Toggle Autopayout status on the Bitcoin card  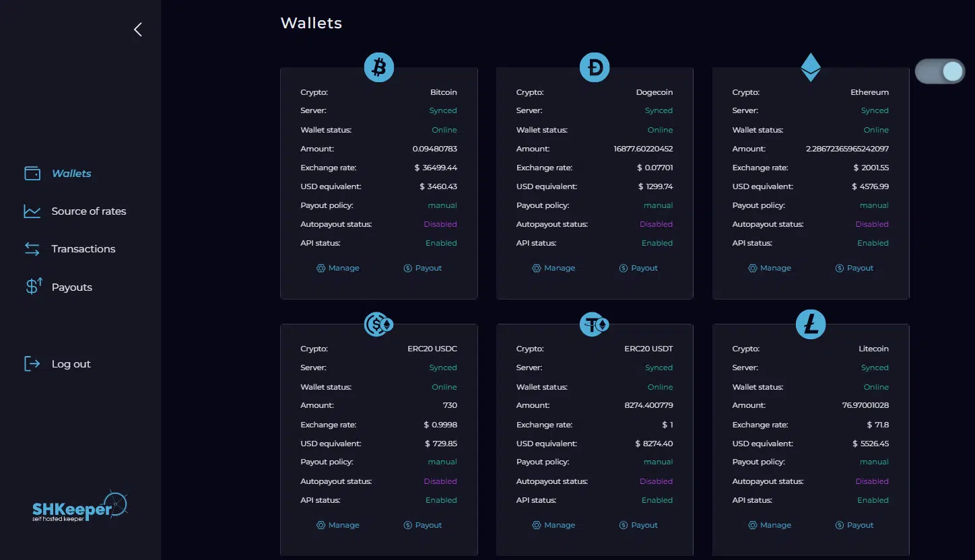tap(440, 224)
